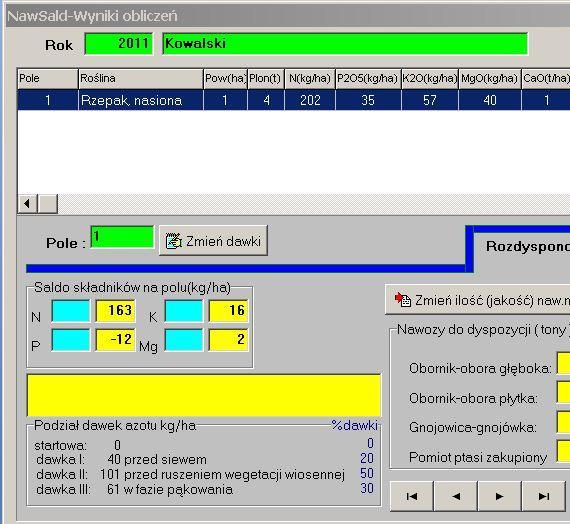Screen dimensions: 570x524
Task: Click the P2O5(kg/ha) column header
Action: (x=368, y=79)
